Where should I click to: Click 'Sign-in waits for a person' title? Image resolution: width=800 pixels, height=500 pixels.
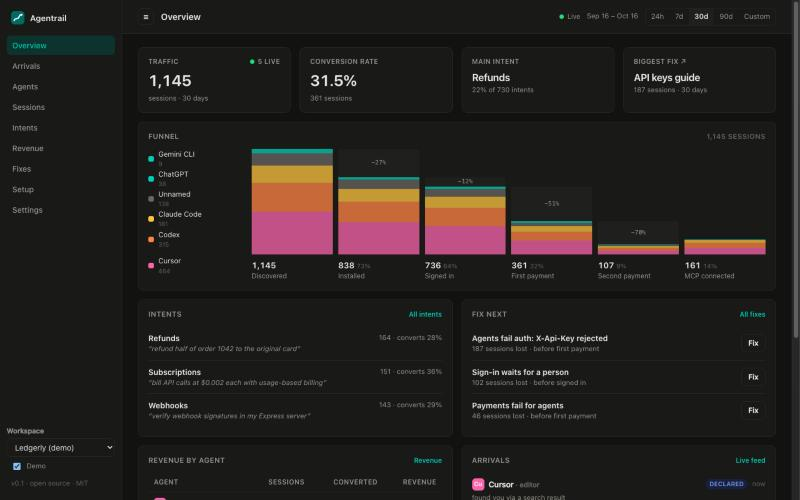[520, 372]
